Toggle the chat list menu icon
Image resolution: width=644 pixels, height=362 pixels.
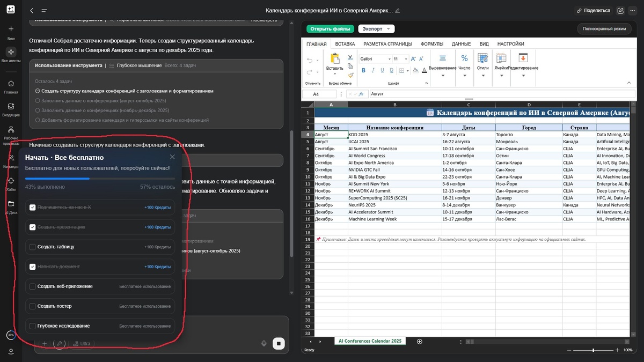pos(44,11)
